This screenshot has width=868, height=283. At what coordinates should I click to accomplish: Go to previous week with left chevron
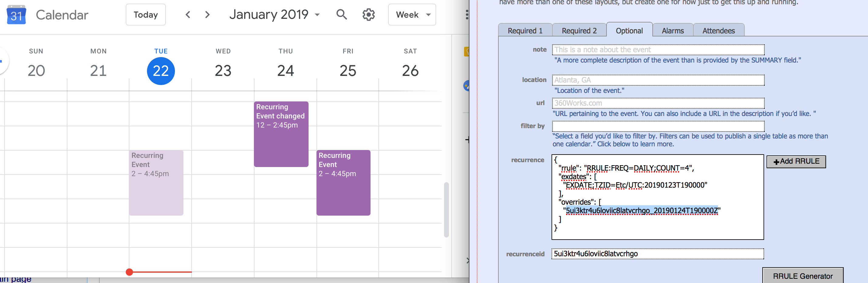tap(188, 15)
